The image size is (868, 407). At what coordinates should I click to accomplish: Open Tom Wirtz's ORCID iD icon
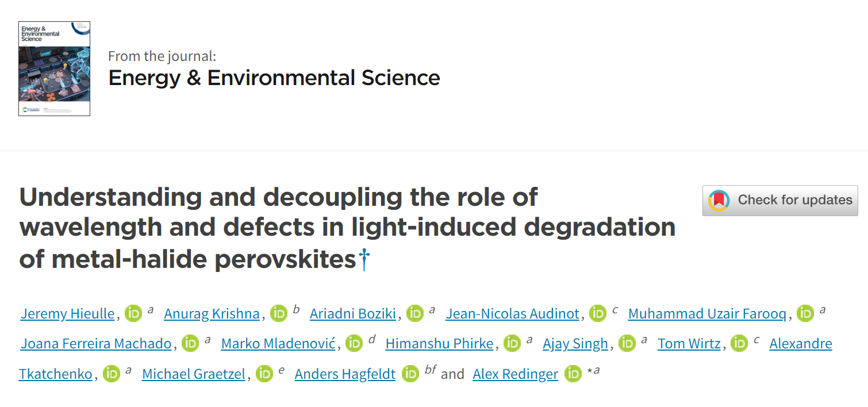pos(740,343)
